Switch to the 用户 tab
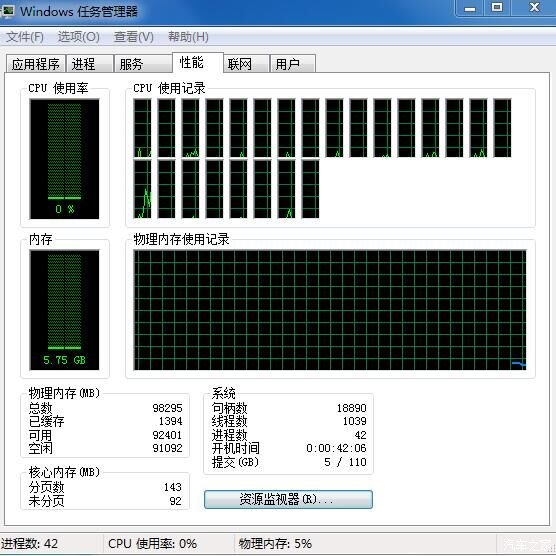556x556 pixels. point(293,64)
